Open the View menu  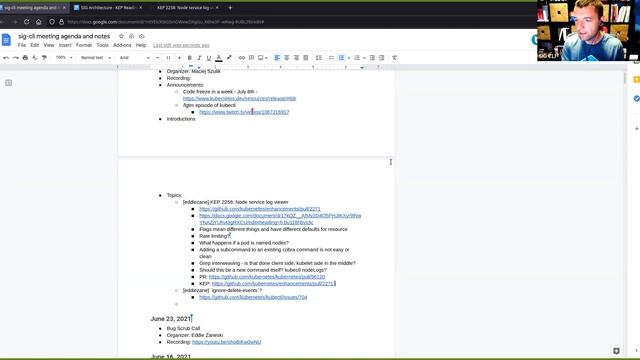point(49,45)
